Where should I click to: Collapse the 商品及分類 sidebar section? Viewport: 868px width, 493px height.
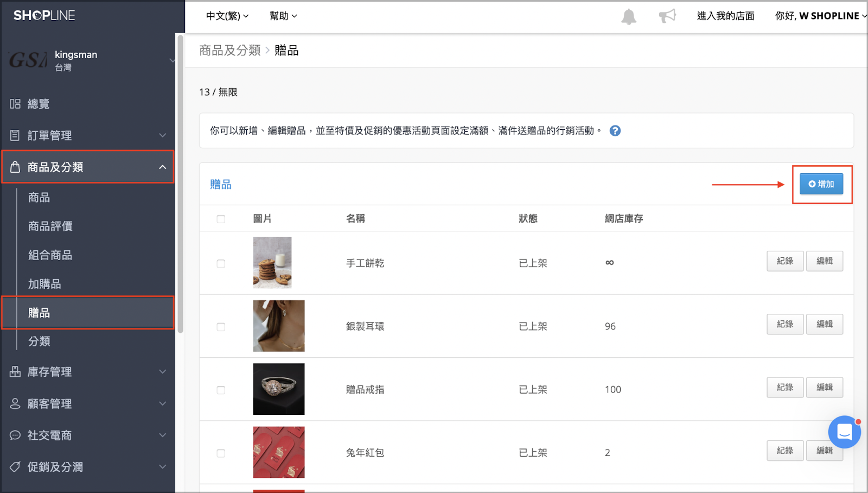click(x=88, y=167)
